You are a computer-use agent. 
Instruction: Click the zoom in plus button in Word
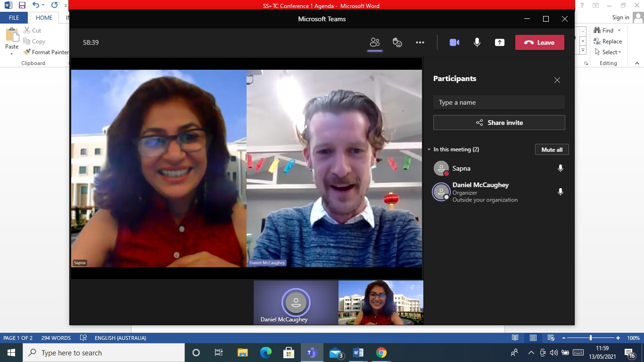(618, 338)
